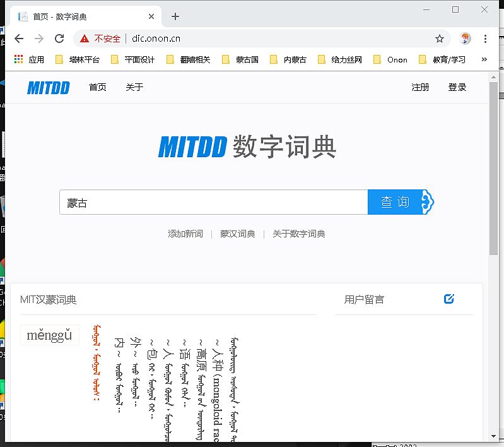Image resolution: width=504 pixels, height=447 pixels.
Task: Open the 添加新词 link
Action: (185, 234)
